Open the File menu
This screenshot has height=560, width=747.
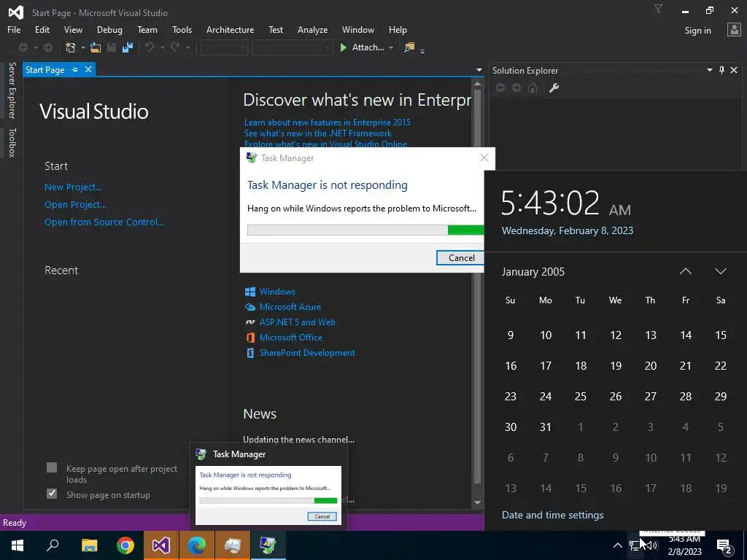pos(14,29)
